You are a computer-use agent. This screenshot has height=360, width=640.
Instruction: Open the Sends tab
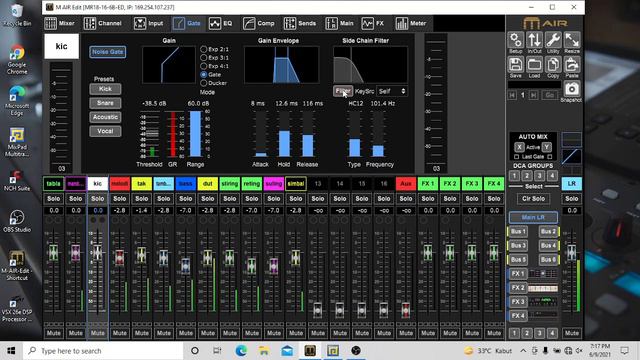pos(300,23)
